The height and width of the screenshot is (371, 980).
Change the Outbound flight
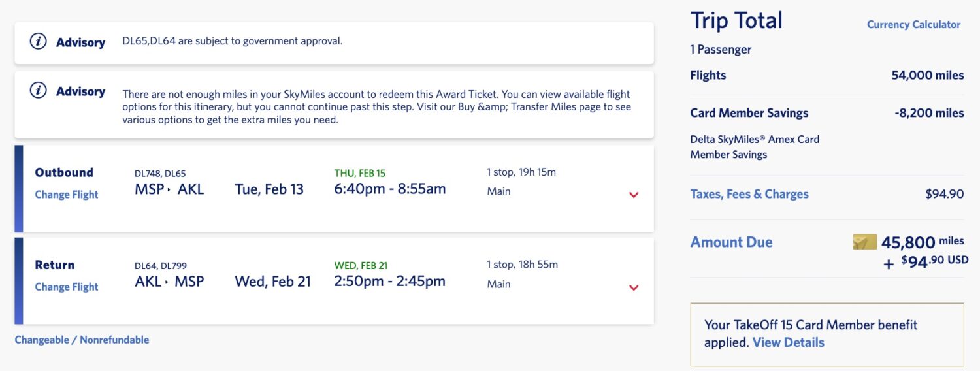click(x=67, y=195)
